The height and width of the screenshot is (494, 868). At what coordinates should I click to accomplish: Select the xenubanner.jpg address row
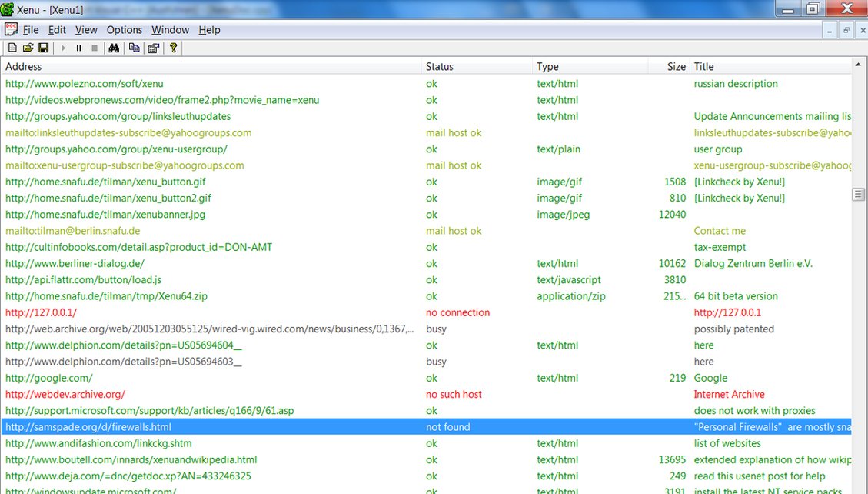(x=426, y=215)
